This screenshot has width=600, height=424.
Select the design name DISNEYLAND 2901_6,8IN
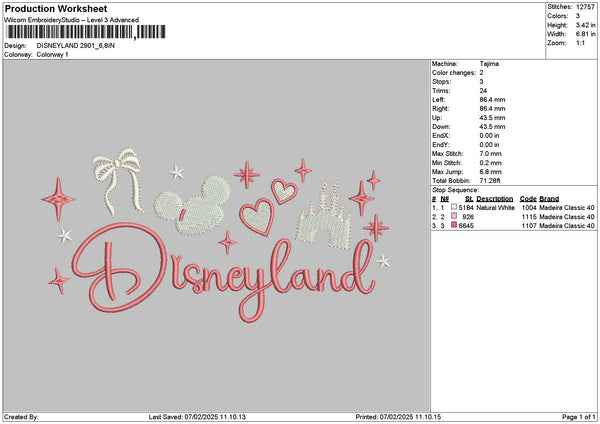tap(82, 46)
